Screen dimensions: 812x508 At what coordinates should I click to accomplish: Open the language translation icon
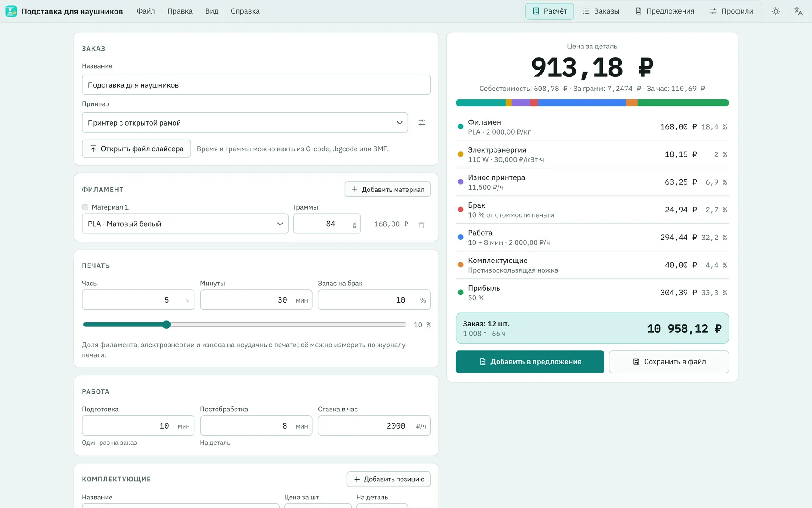point(798,11)
